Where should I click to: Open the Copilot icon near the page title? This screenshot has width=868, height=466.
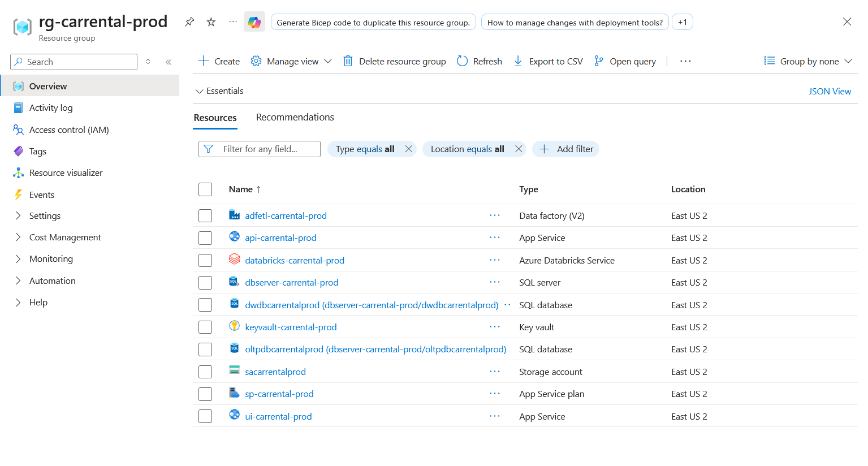point(253,21)
